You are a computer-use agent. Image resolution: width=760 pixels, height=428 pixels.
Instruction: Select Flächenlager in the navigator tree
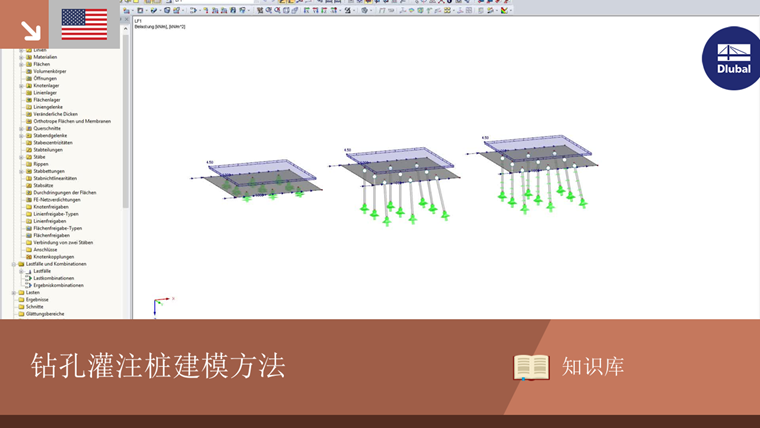coord(47,100)
